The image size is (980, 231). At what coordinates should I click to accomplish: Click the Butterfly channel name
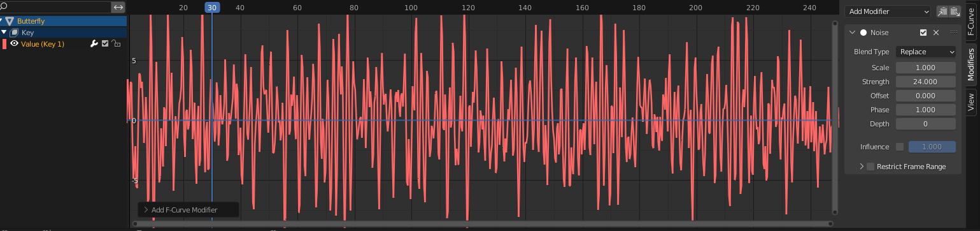[x=31, y=21]
